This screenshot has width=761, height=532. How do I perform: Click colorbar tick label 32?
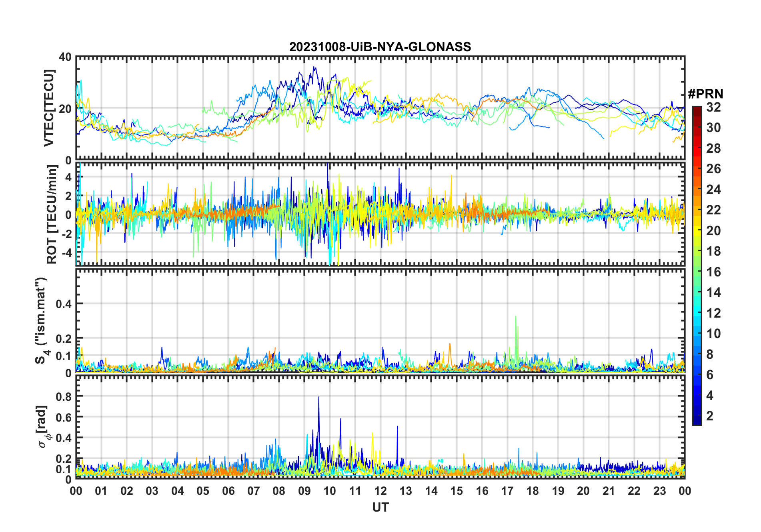[x=713, y=107]
